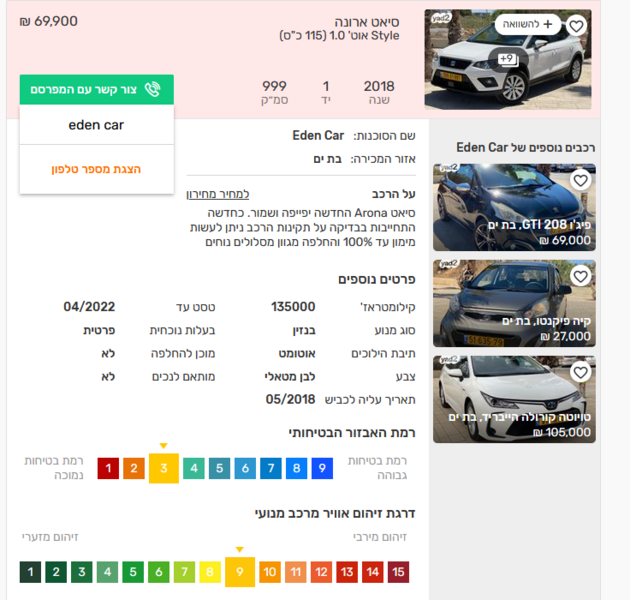Click the plus icon on the compare button

click(548, 25)
